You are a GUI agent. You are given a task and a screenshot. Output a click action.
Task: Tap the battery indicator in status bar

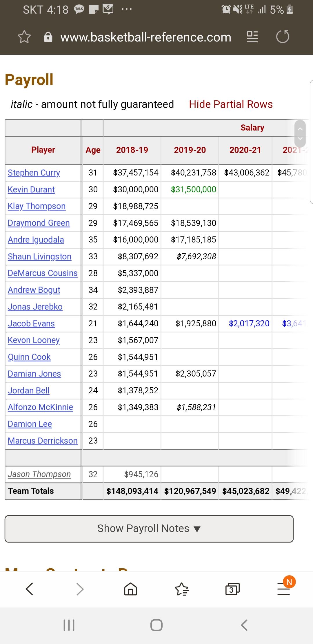pos(290,10)
